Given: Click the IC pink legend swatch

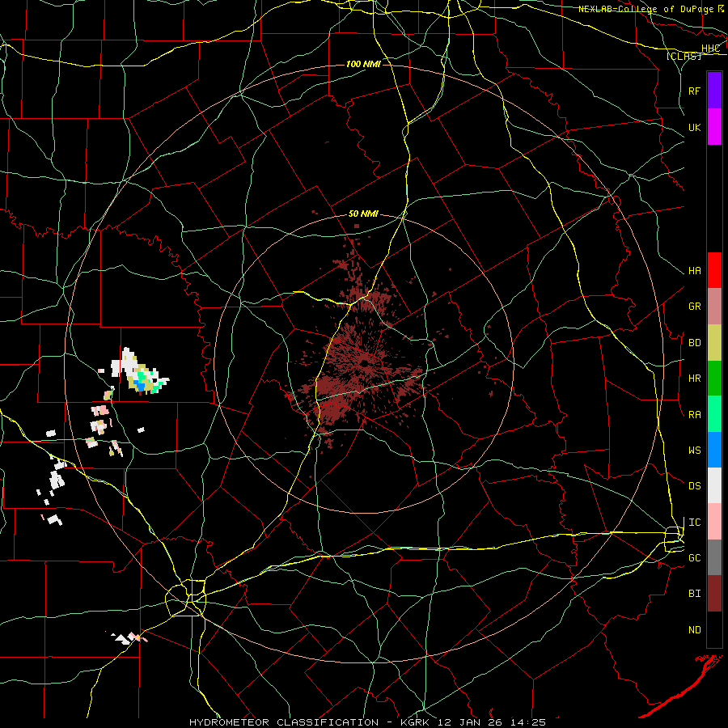Looking at the screenshot, I should tap(714, 522).
